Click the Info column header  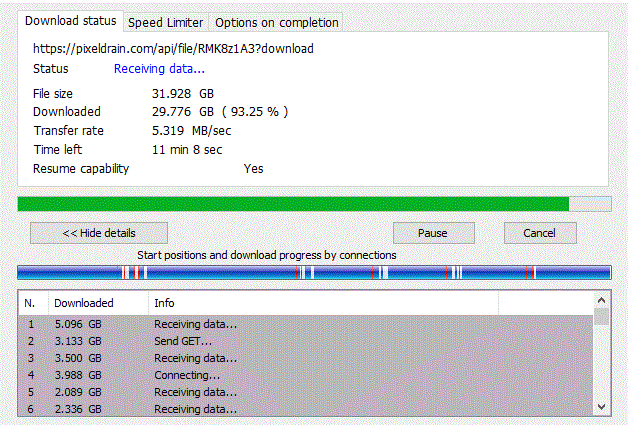click(165, 303)
